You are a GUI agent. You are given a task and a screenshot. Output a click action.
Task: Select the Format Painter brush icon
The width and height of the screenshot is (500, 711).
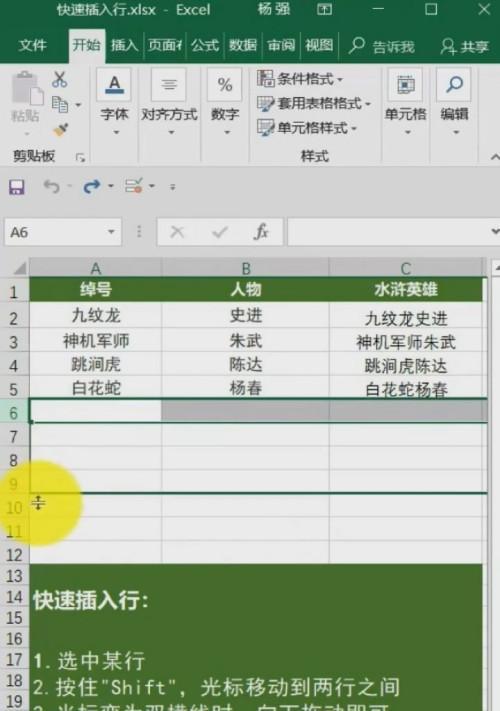[60, 130]
